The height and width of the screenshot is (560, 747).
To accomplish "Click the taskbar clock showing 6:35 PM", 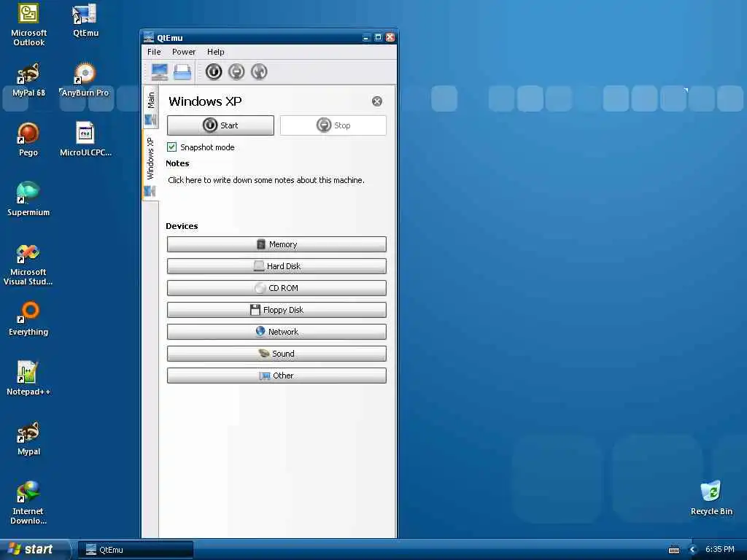I will click(x=720, y=550).
